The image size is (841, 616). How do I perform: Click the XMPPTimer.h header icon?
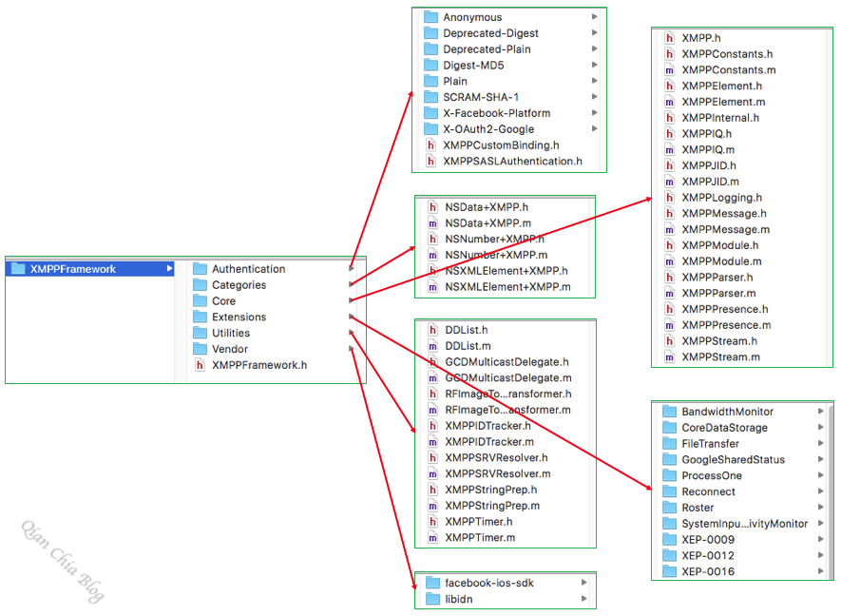pos(432,522)
